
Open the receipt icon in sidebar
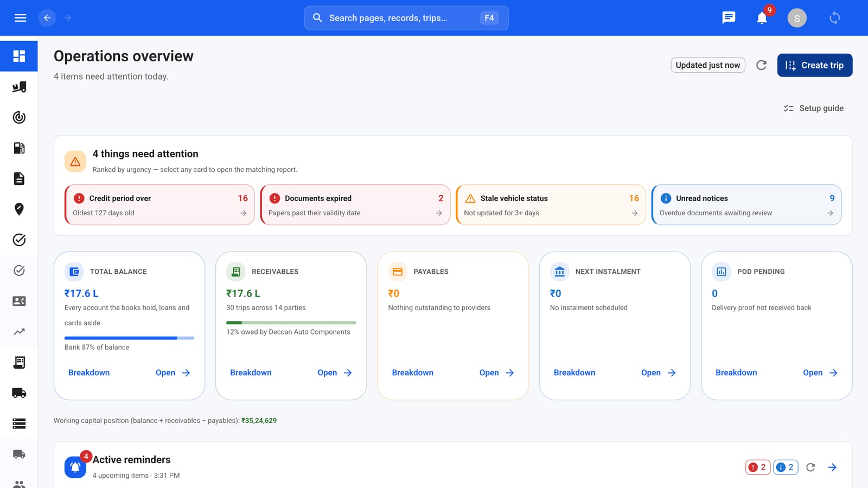tap(19, 362)
